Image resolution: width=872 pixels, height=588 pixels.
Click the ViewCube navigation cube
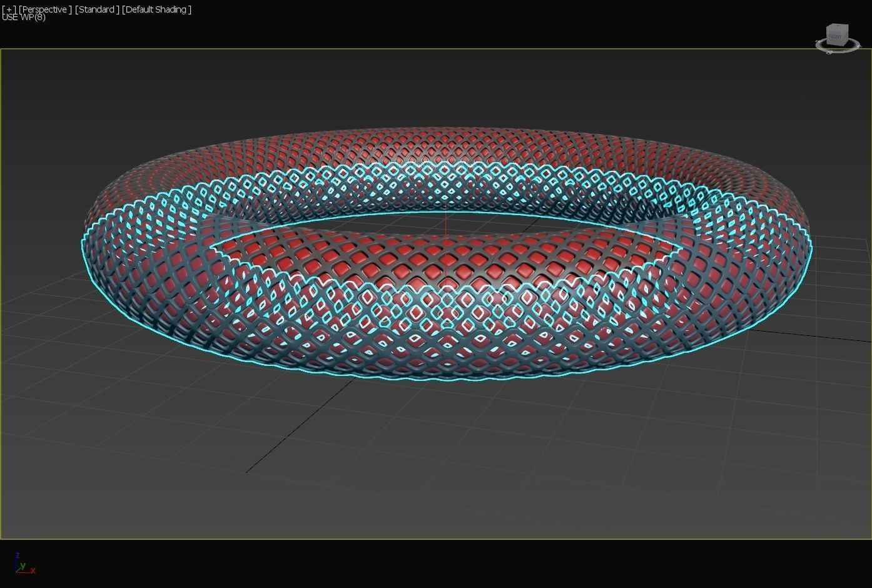click(x=837, y=37)
